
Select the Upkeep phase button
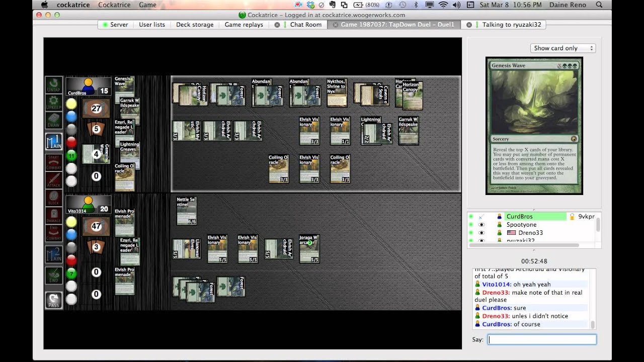click(x=54, y=104)
